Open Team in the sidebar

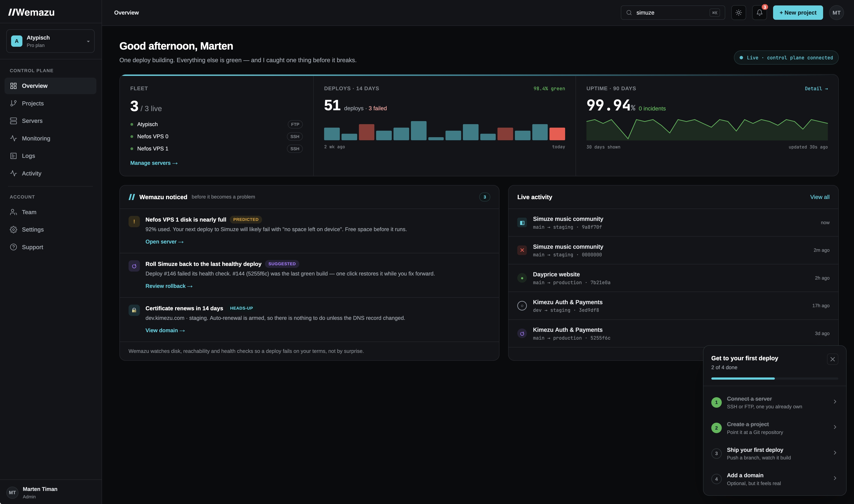pos(50,212)
